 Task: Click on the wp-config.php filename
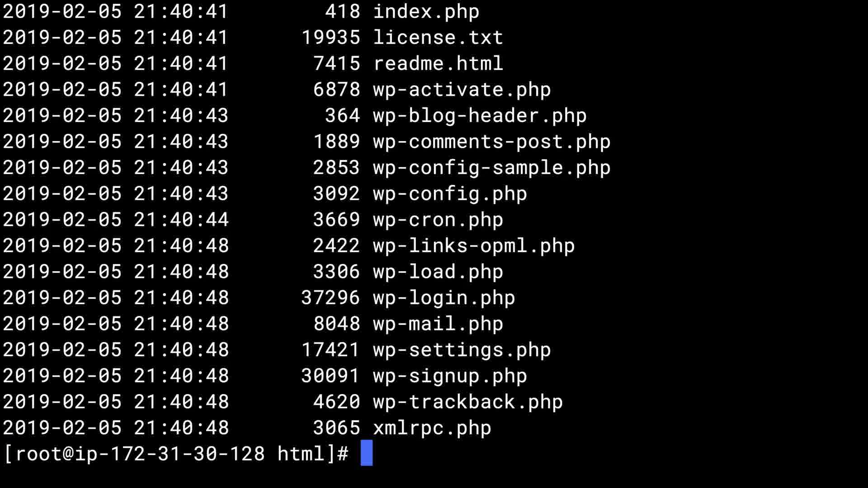[x=450, y=194]
